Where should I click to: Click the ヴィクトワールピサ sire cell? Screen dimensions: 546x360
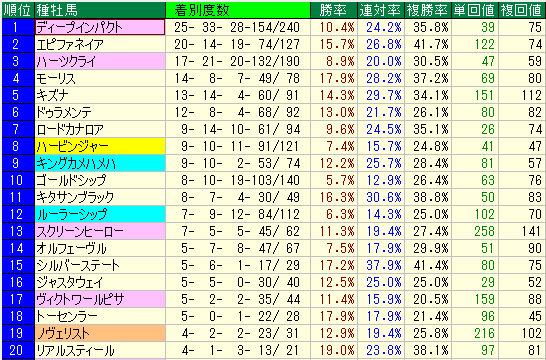pos(100,299)
